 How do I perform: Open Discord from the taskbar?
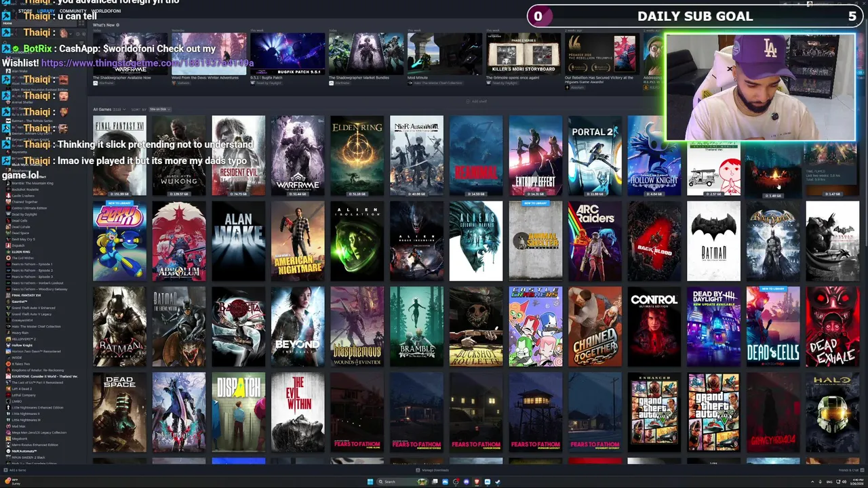(x=466, y=482)
